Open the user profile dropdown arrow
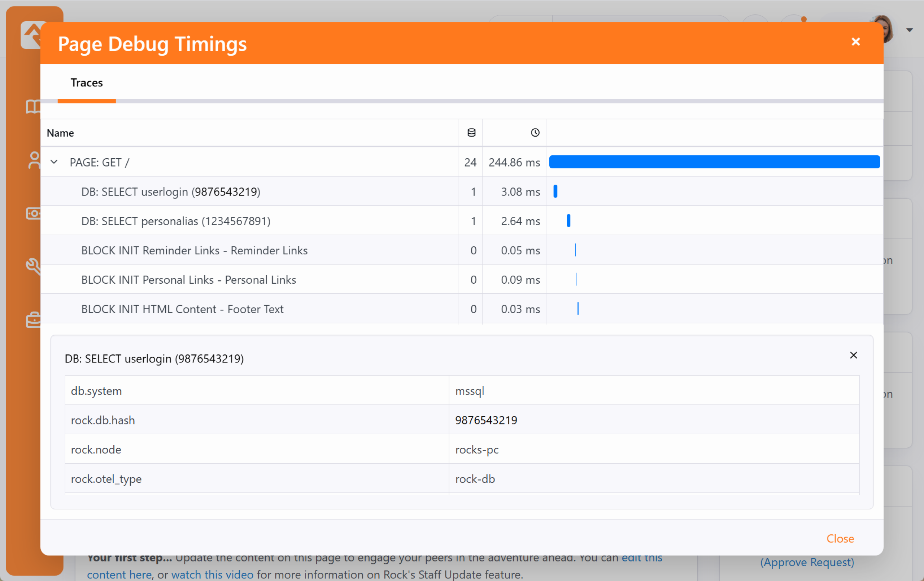This screenshot has height=581, width=924. click(909, 30)
